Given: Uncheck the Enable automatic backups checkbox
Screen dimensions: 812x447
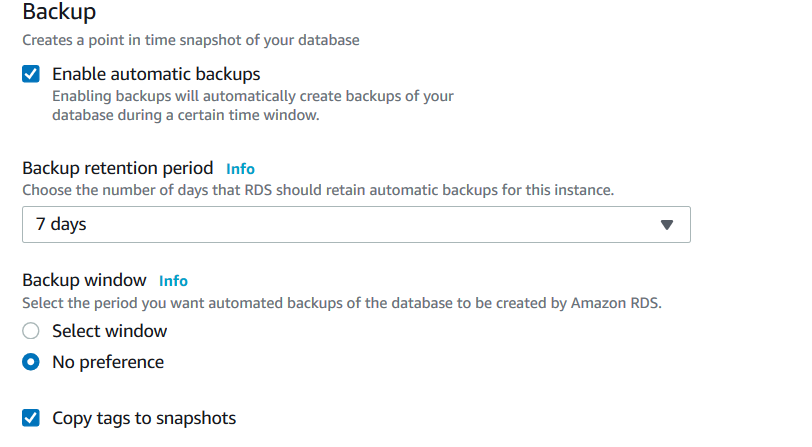Looking at the screenshot, I should point(31,74).
